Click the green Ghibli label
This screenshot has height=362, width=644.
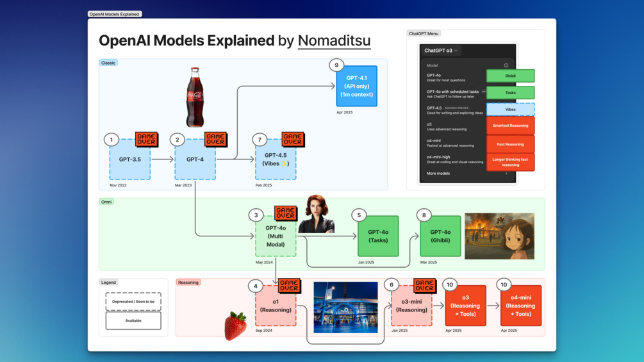511,76
